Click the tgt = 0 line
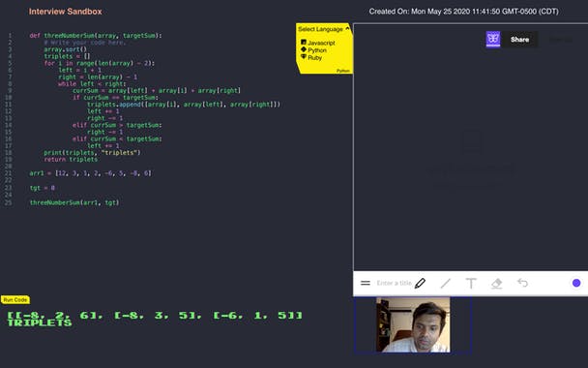 [42, 188]
